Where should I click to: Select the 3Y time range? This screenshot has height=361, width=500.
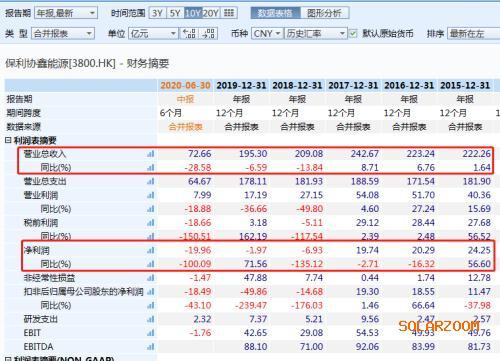(x=158, y=13)
